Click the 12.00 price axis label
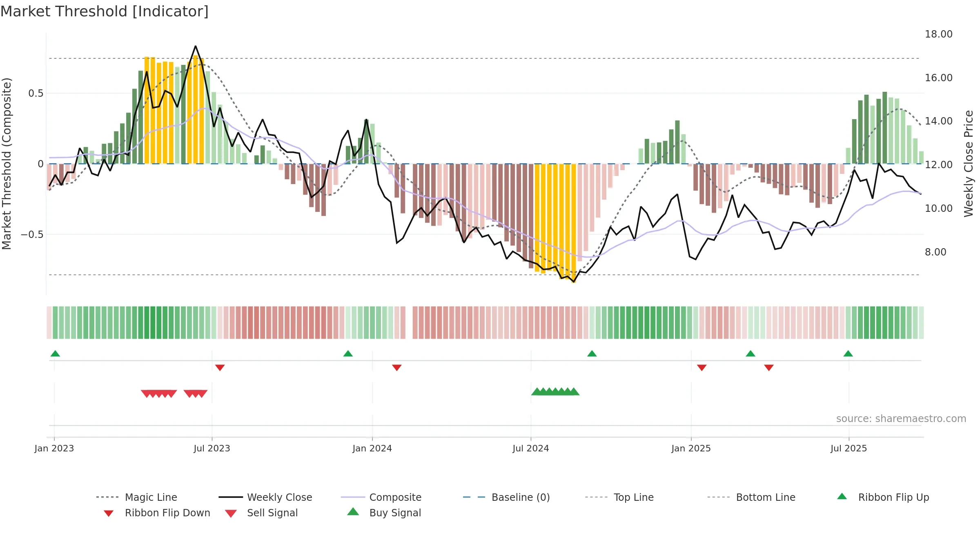 [x=939, y=165]
